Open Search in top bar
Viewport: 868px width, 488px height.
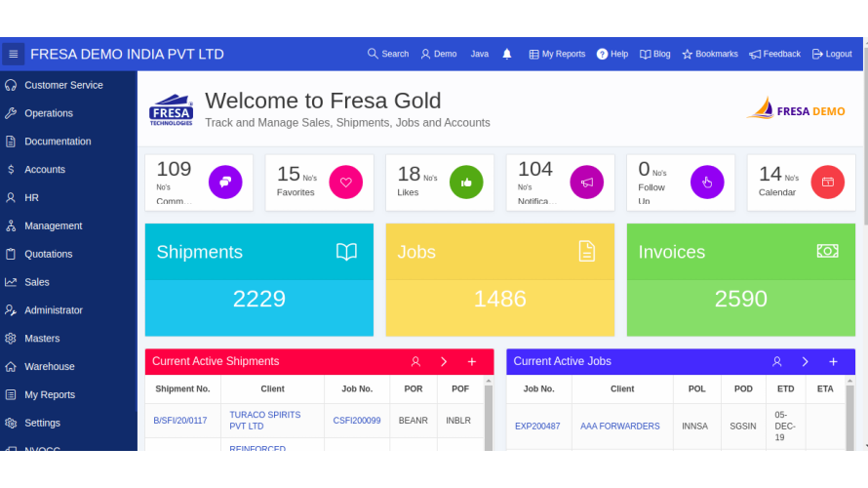(388, 55)
